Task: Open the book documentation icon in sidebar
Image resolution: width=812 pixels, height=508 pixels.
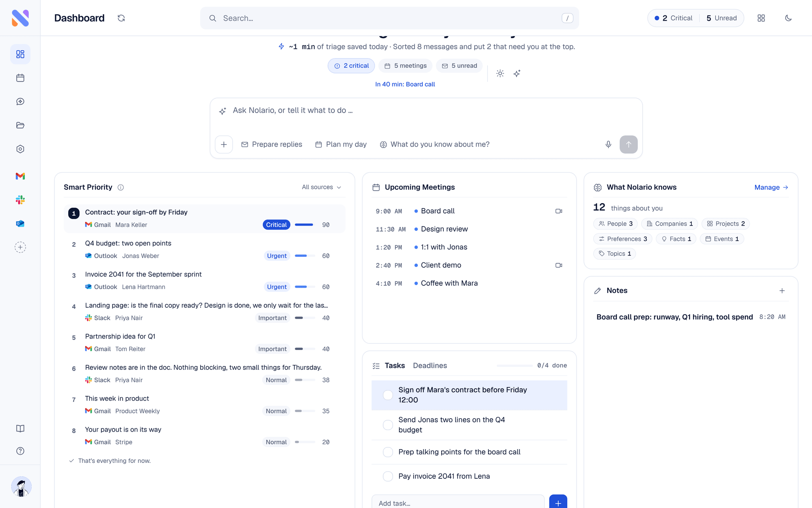Action: click(x=20, y=428)
